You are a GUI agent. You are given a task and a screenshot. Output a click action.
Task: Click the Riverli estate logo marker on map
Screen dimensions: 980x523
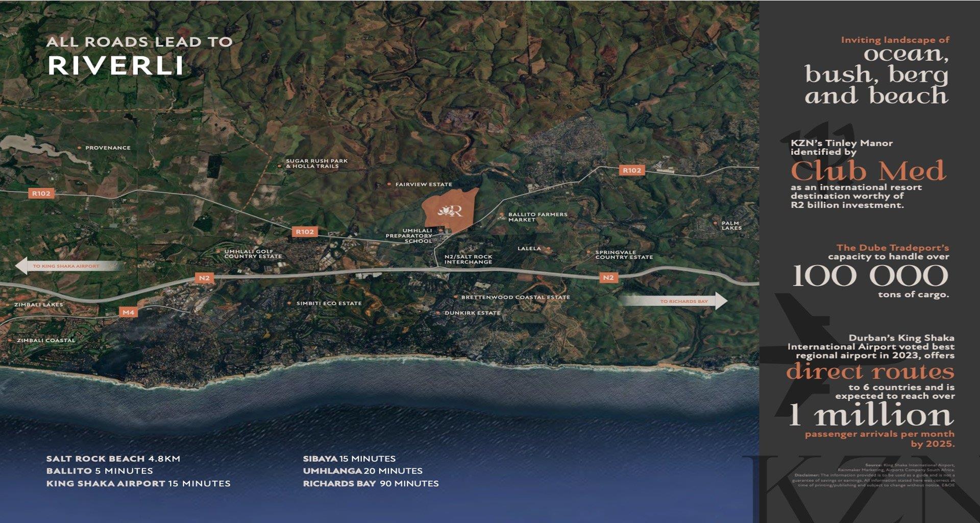coord(450,210)
